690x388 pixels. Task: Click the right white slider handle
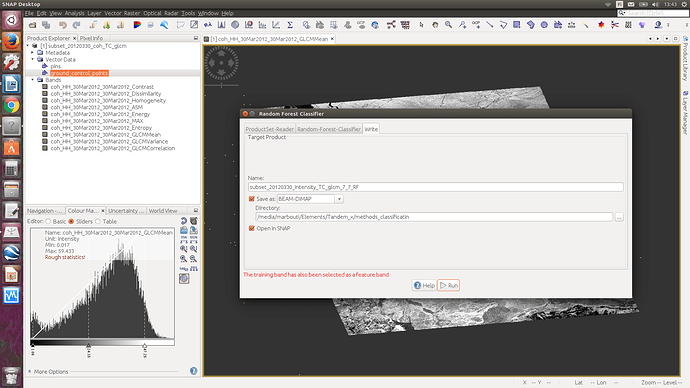144,346
